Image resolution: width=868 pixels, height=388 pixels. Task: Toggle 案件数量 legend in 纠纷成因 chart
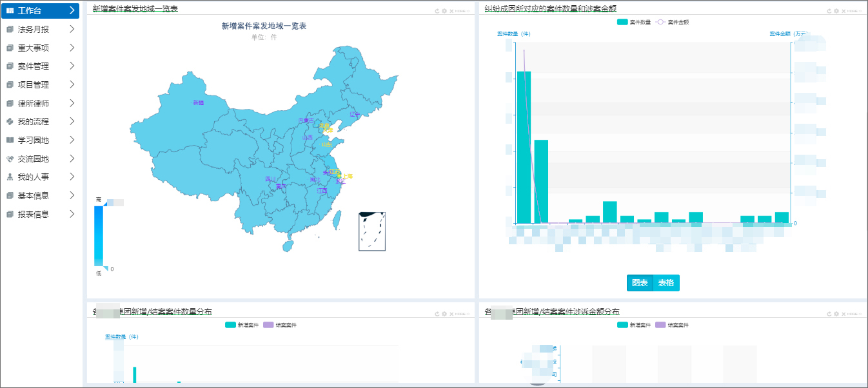[x=633, y=22]
